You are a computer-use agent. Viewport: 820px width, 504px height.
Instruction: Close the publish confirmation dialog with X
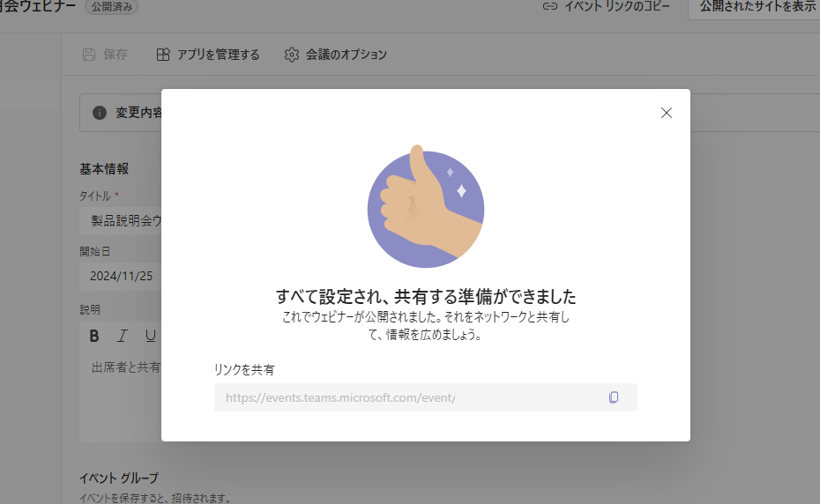click(x=667, y=113)
